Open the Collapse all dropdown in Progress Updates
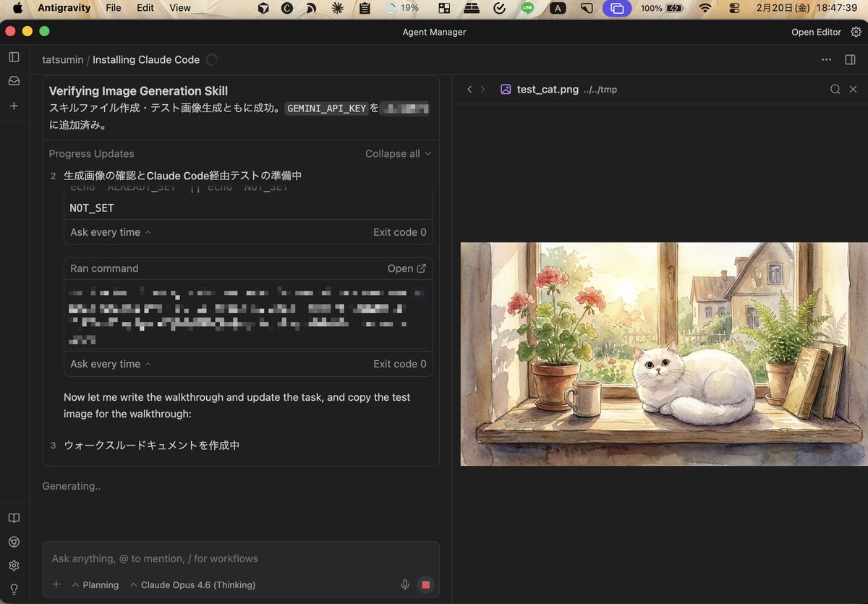 pos(398,153)
